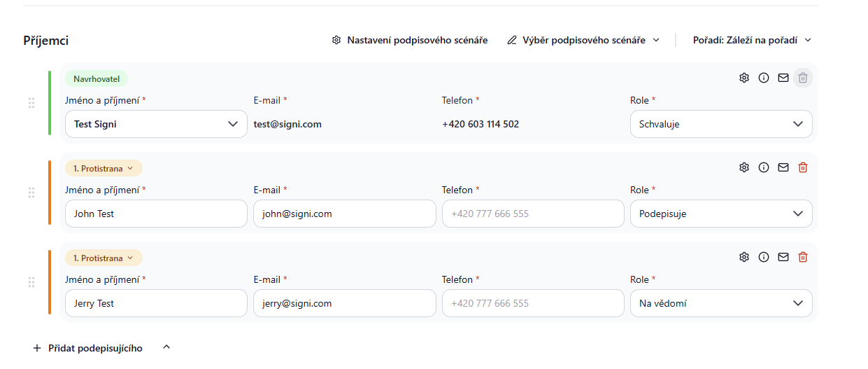Click Nastavení podpisového scénáře button
Screen dimensions: 868x369
[x=410, y=40]
